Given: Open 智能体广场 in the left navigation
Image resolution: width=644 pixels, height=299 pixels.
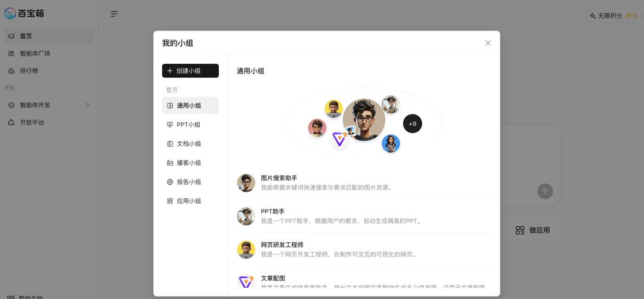Looking at the screenshot, I should point(49,54).
